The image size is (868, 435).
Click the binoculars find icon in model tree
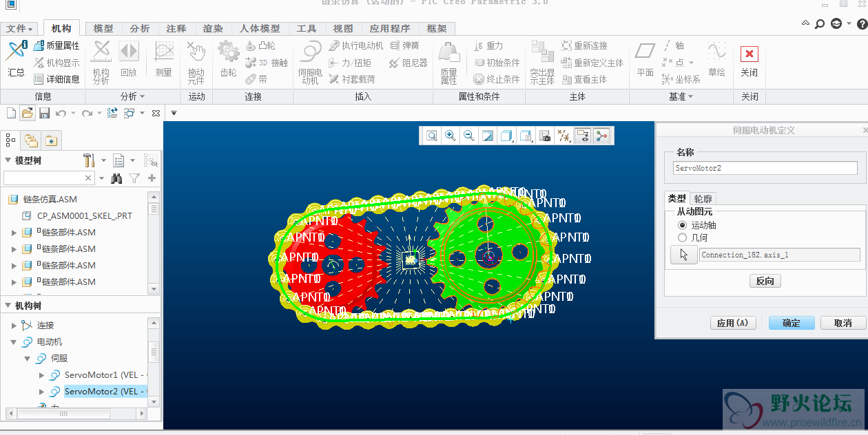coord(117,178)
